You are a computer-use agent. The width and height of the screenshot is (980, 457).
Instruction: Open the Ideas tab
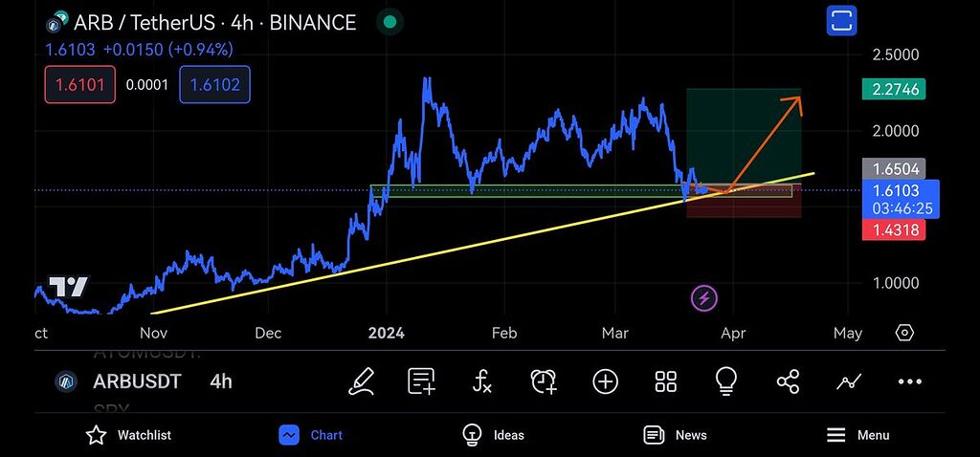click(x=494, y=435)
